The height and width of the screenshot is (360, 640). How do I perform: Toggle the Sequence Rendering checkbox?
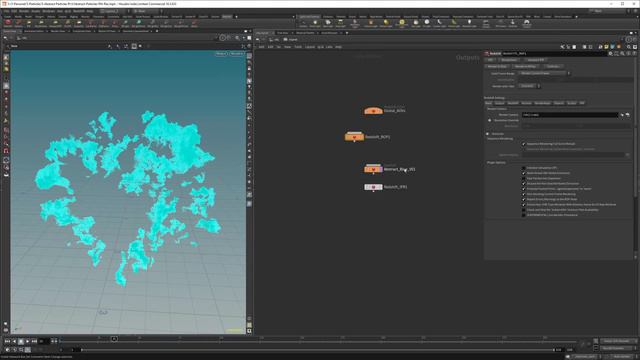coord(524,144)
